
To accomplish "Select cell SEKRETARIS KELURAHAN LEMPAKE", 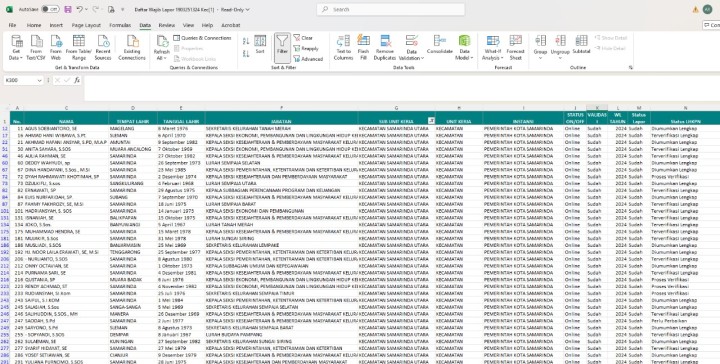I will (x=281, y=245).
